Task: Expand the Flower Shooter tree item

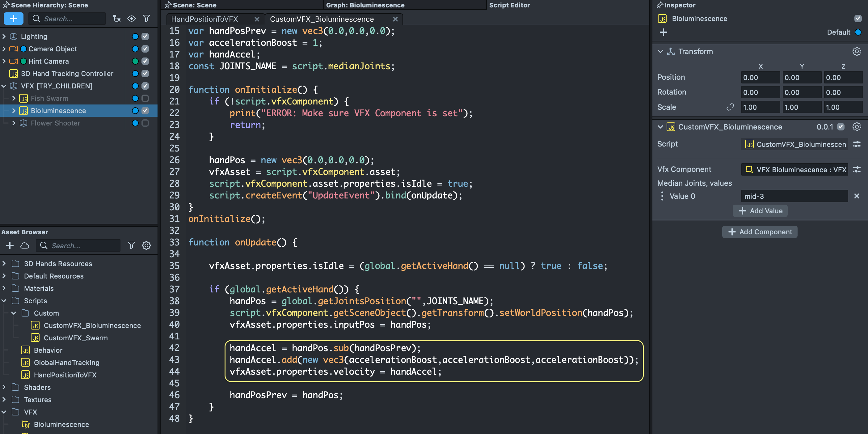Action: (x=14, y=123)
